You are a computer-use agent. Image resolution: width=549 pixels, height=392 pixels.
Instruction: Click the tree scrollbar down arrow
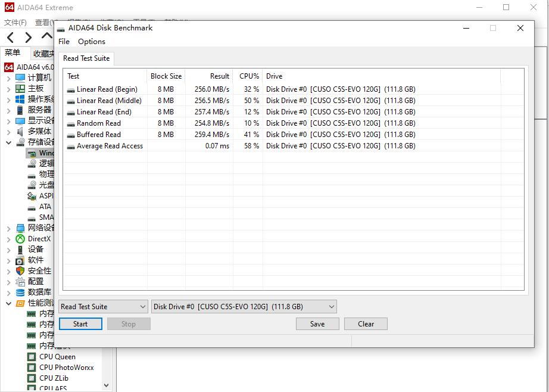tap(107, 385)
